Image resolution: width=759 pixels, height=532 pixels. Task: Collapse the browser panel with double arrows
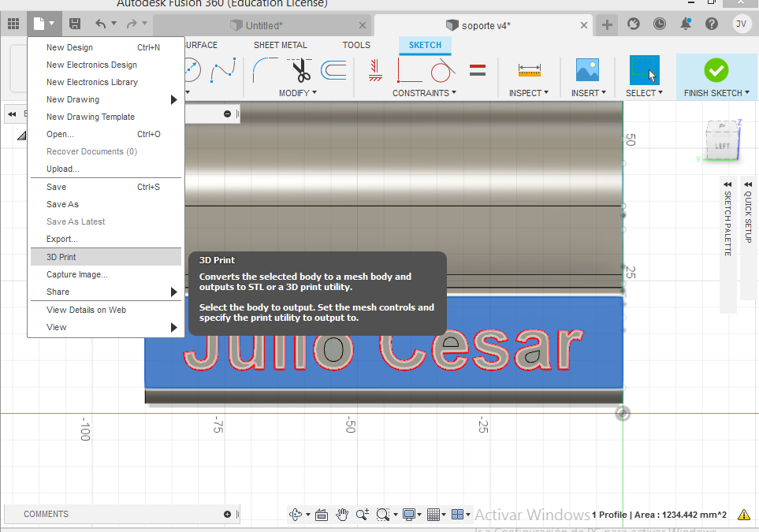click(x=12, y=114)
